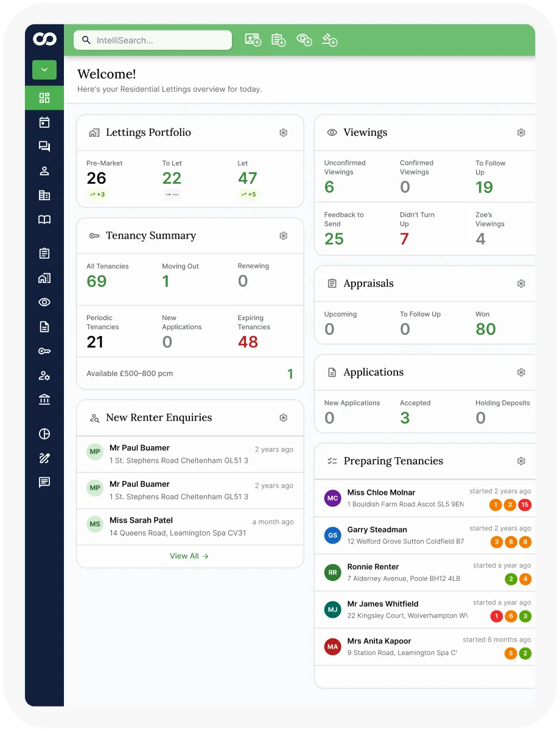The height and width of the screenshot is (731, 560).
Task: Open Feedback to Send count 25
Action: [x=334, y=239]
